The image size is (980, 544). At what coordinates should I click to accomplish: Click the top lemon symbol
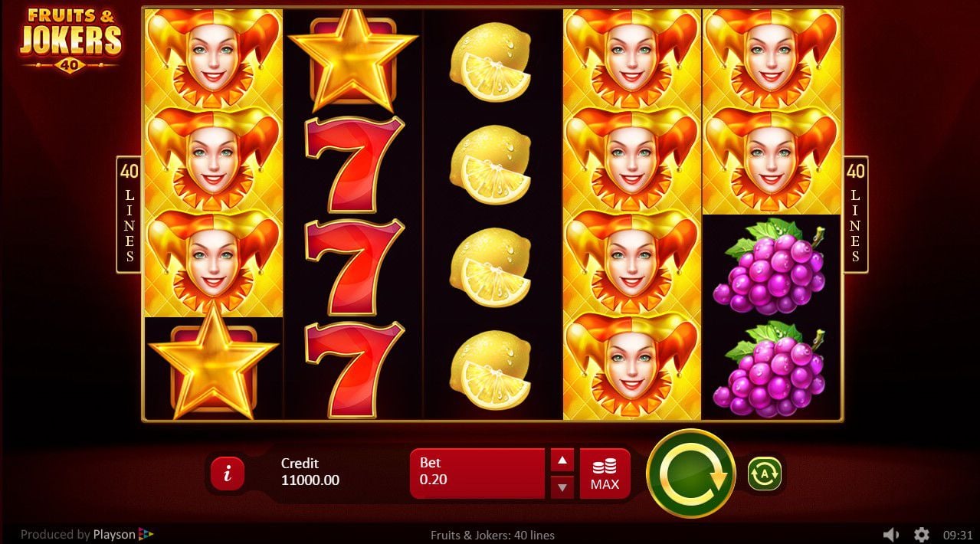click(490, 63)
